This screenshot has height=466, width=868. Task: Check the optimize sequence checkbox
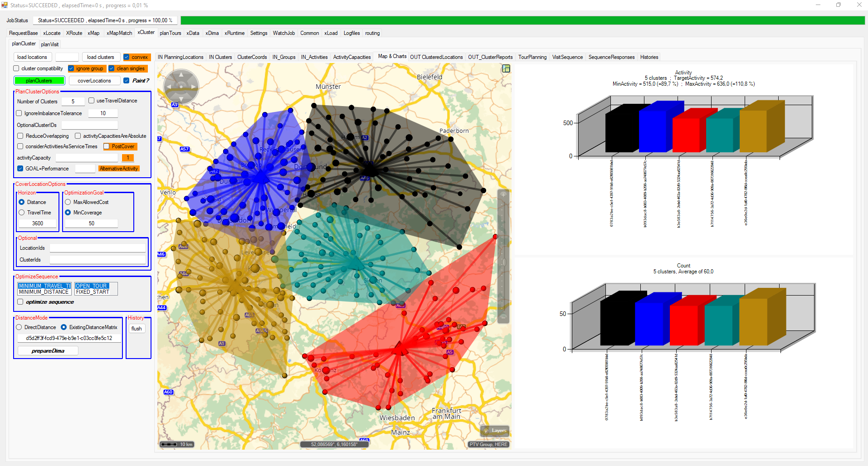(20, 302)
